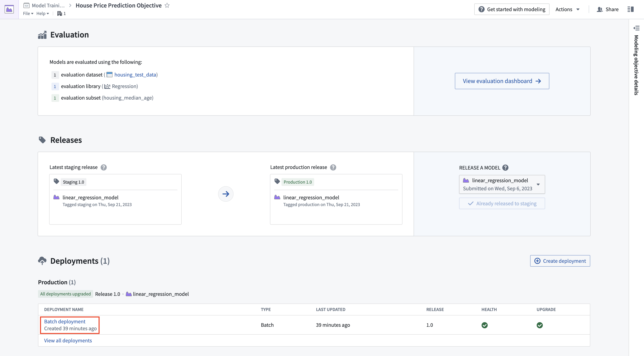Click the Model Training breadcrumb folder
The image size is (644, 356).
44,5
